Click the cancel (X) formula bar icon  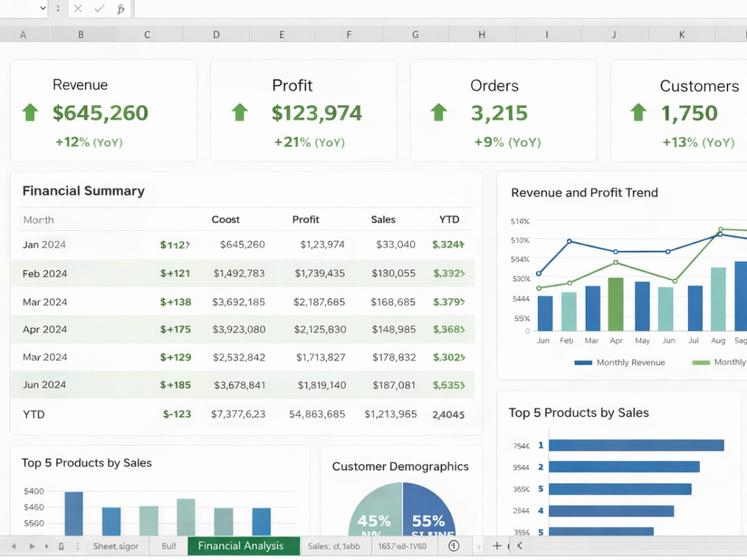[x=78, y=8]
